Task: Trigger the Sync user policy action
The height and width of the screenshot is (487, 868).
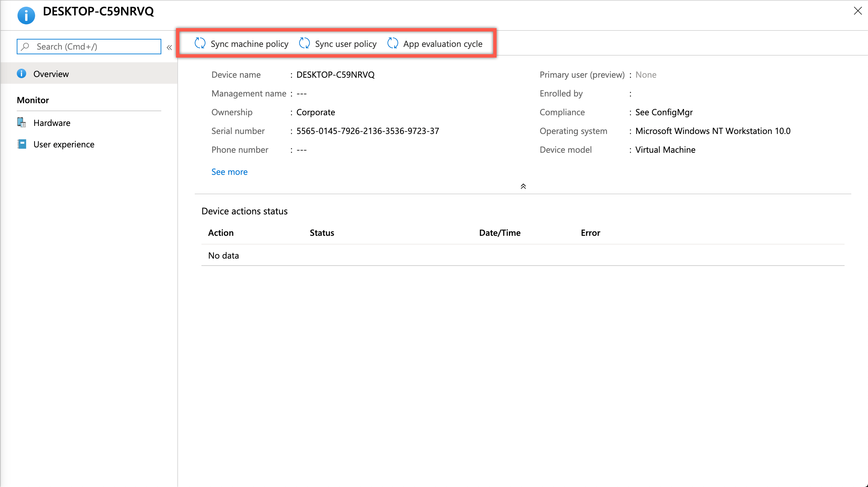Action: point(346,43)
